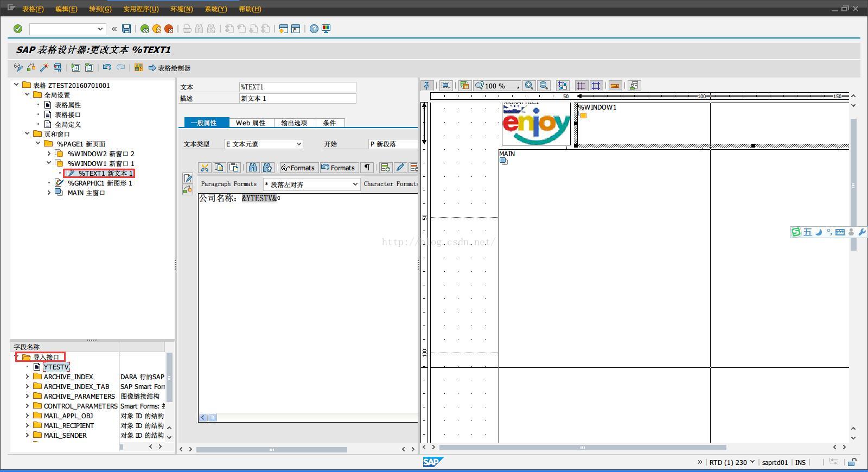Open the 100 % zoom dropdown
The height and width of the screenshot is (472, 868).
click(497, 86)
